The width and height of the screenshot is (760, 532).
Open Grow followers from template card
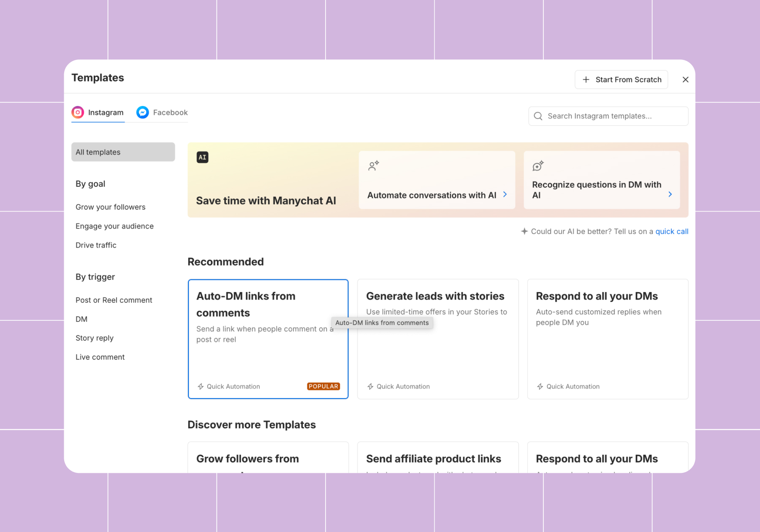coord(268,458)
